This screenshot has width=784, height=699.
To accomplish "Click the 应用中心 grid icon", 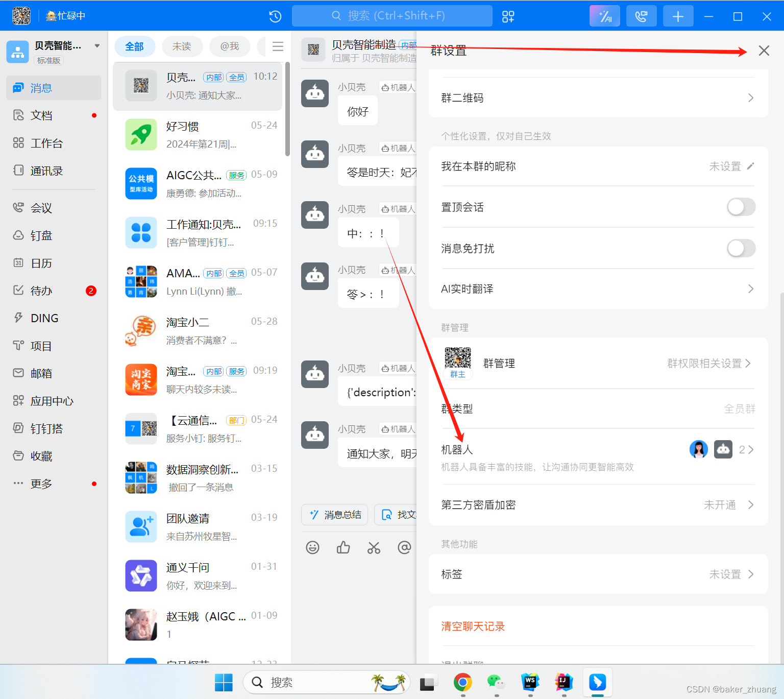I will click(x=18, y=401).
